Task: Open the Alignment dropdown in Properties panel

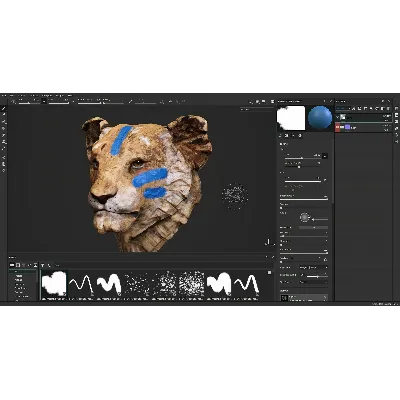Action: click(x=313, y=267)
